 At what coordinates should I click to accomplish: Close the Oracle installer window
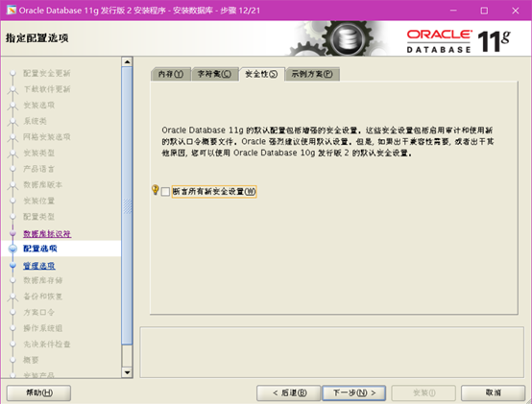[516, 11]
